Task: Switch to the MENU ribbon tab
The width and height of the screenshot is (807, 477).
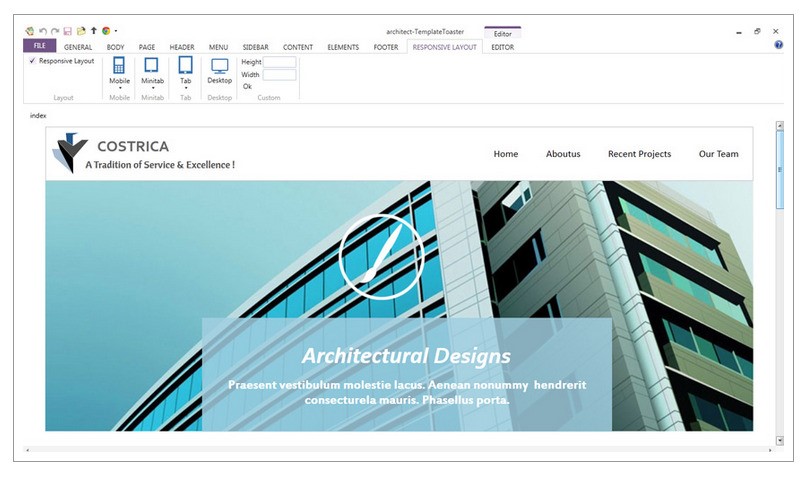Action: (x=218, y=47)
